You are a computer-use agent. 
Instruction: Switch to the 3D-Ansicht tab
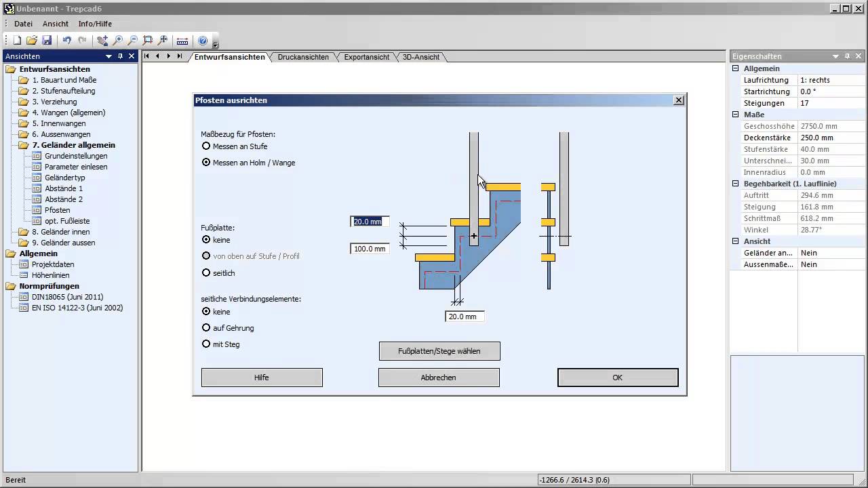pos(421,57)
